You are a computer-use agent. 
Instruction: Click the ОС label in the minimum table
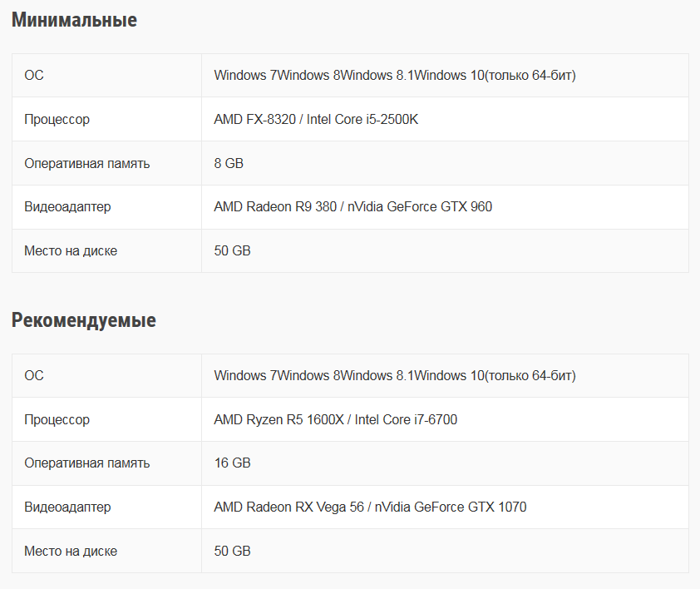coord(34,76)
